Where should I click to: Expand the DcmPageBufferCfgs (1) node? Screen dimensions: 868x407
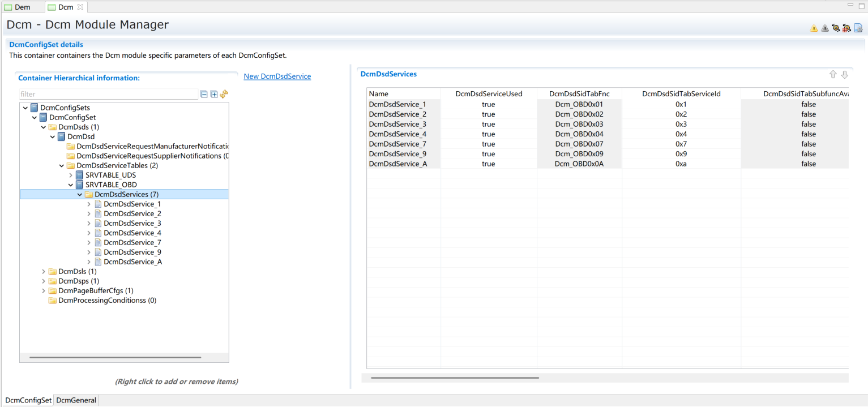(x=44, y=291)
